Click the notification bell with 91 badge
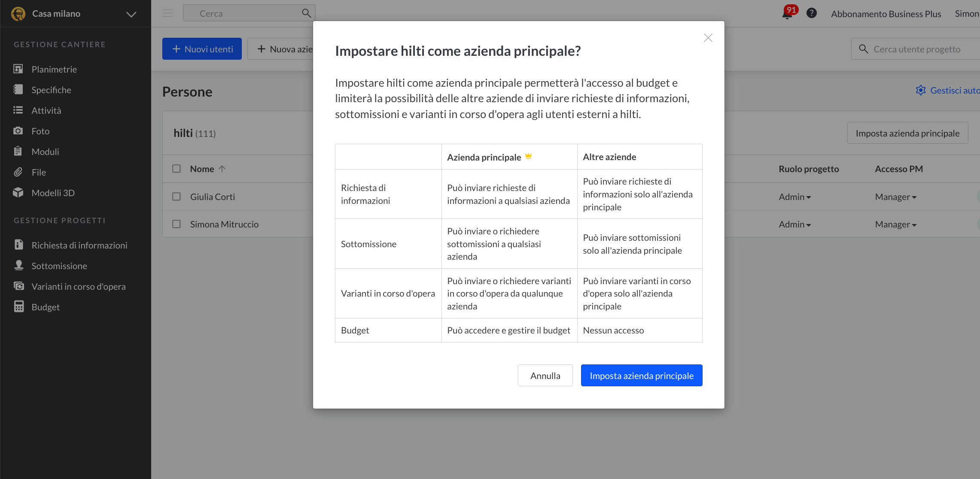The width and height of the screenshot is (980, 479). click(x=787, y=14)
